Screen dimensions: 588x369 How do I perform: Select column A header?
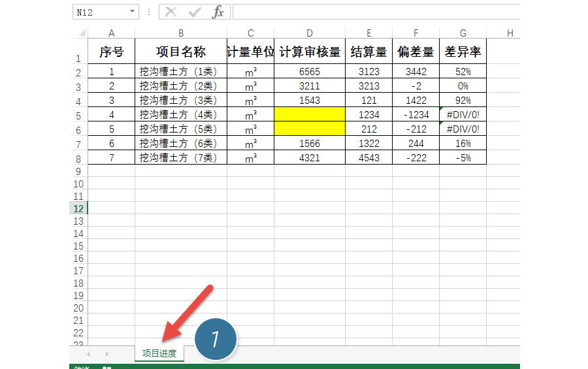tap(111, 33)
